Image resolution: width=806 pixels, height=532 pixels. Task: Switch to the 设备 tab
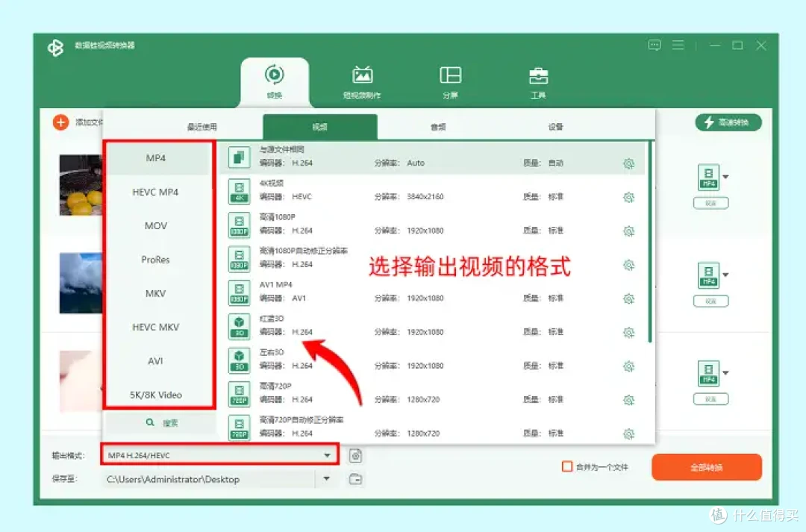[556, 127]
